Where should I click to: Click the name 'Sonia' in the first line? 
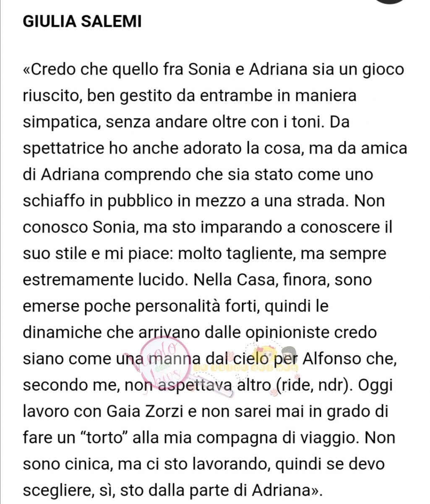tap(210, 69)
